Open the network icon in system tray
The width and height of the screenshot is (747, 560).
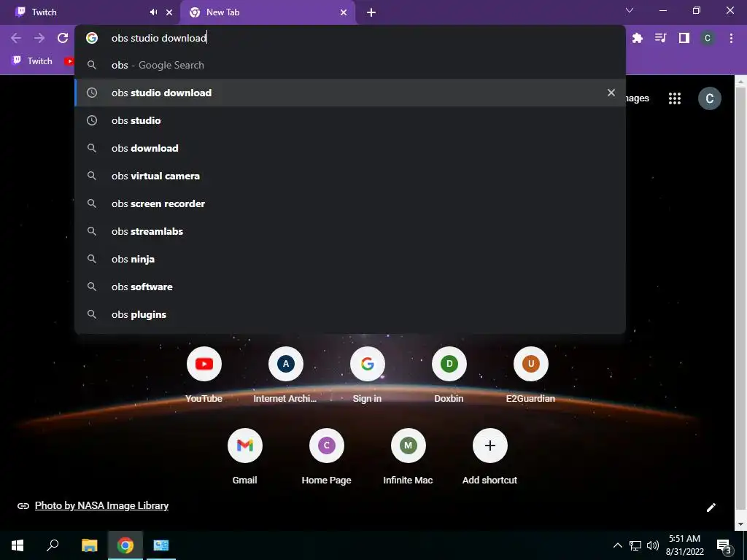635,545
